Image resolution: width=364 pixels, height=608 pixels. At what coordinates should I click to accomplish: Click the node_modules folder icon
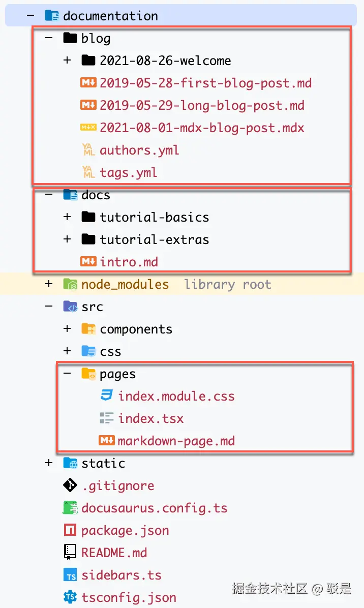coord(70,284)
